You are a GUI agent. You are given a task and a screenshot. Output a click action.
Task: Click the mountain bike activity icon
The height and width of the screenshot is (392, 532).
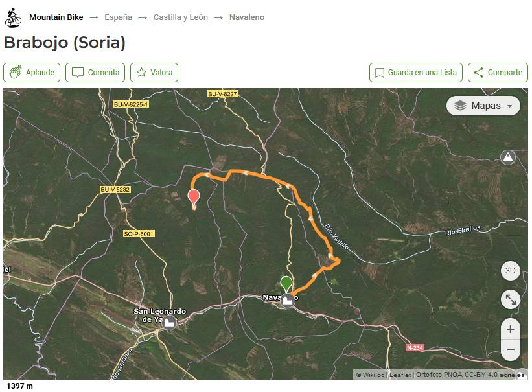[13, 17]
